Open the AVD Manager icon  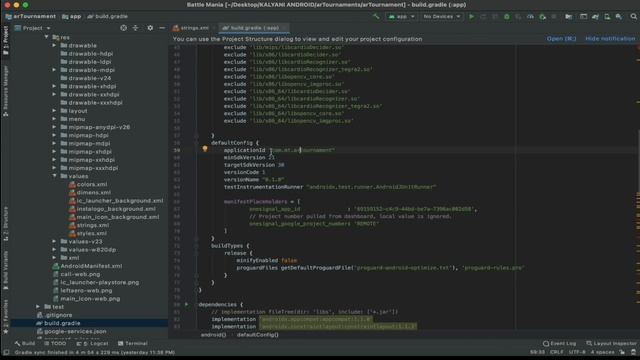pos(607,17)
